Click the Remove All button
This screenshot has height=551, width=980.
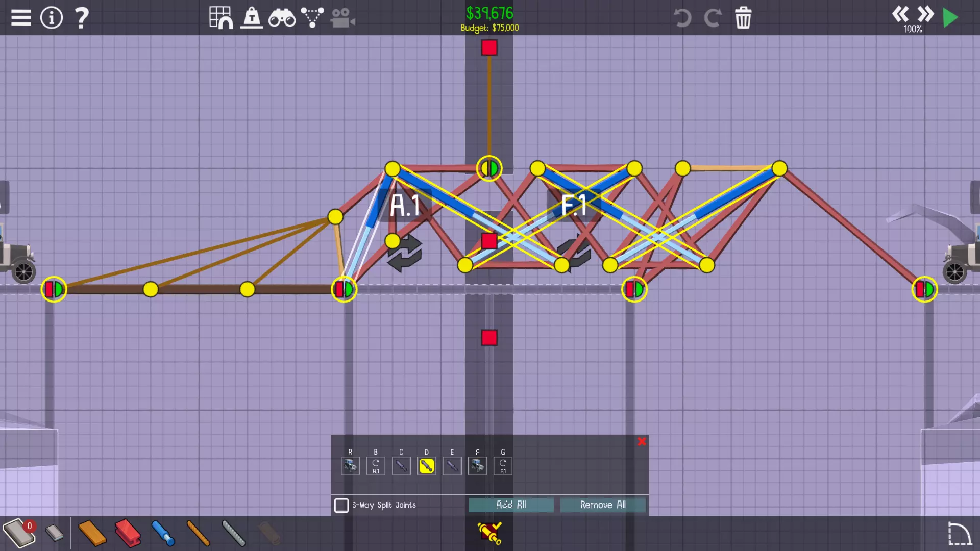(x=603, y=505)
